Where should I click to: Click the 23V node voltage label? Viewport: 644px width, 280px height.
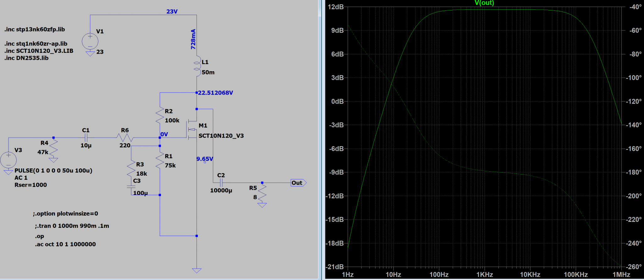coord(172,12)
